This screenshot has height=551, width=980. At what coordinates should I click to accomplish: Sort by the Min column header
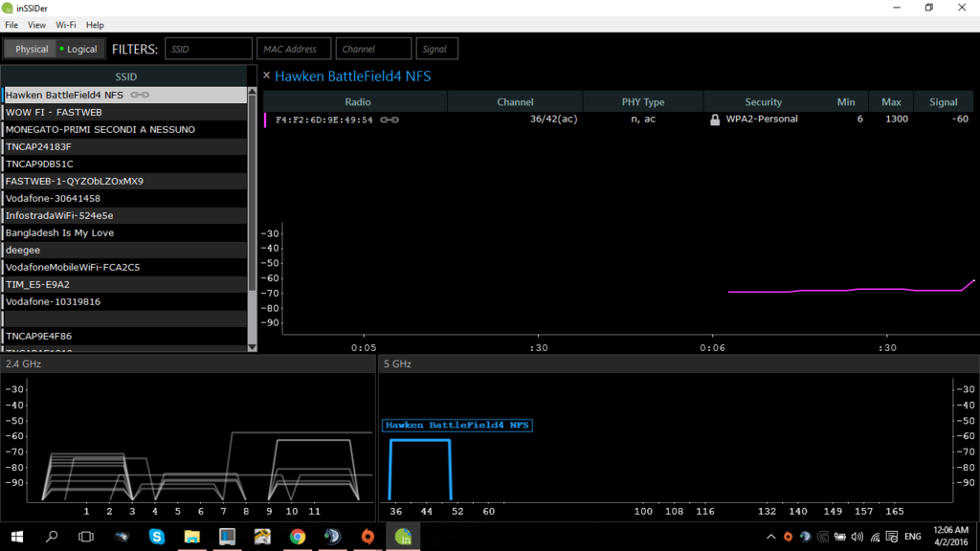click(x=846, y=101)
